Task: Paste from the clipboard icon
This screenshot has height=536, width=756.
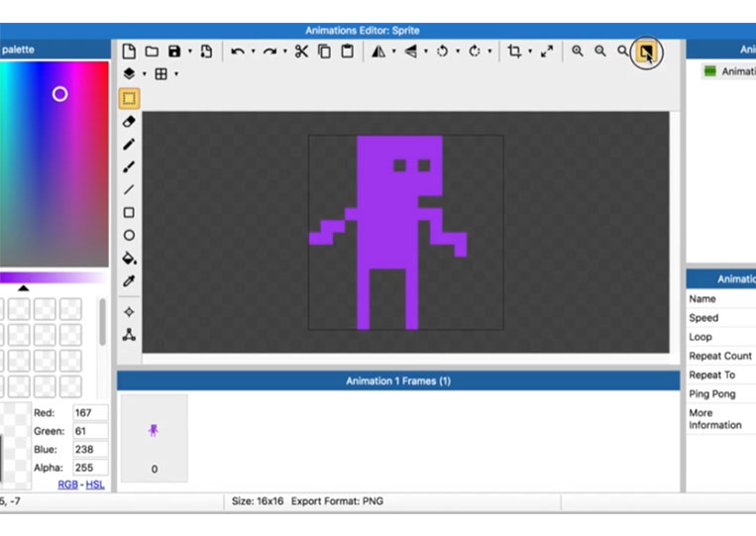Action: coord(347,52)
